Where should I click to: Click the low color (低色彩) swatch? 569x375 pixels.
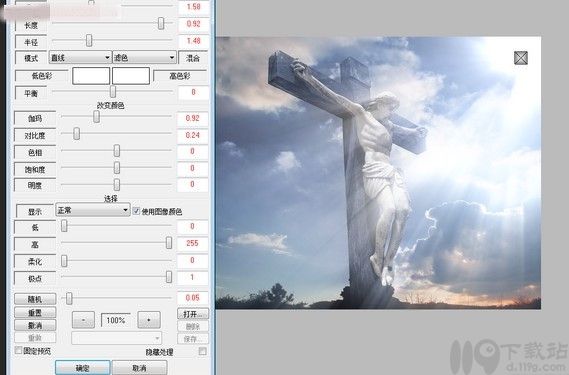[x=91, y=76]
